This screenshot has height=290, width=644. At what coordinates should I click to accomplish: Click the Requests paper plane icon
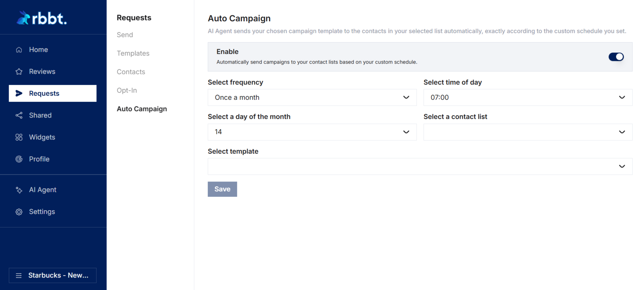(x=19, y=93)
